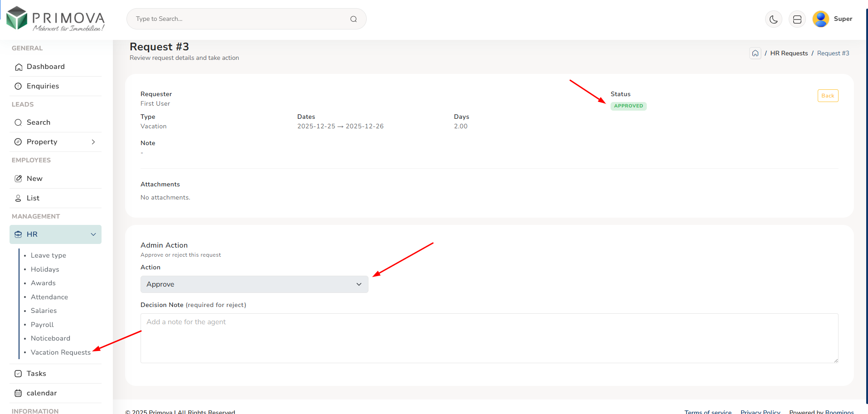Screen dimensions: 868x414
Task: Open the Tasks sidebar item
Action: pos(36,374)
